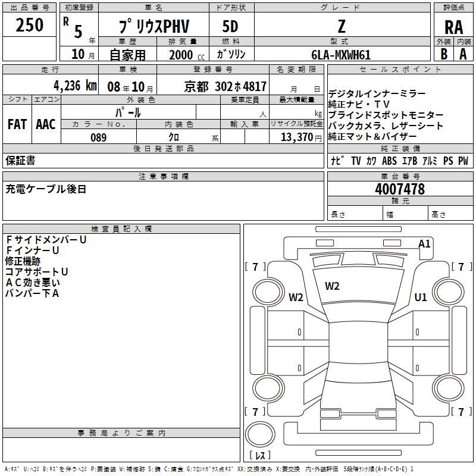Select model code 6LA-MXWH61
Screen dimensions: 476x476
[x=341, y=55]
